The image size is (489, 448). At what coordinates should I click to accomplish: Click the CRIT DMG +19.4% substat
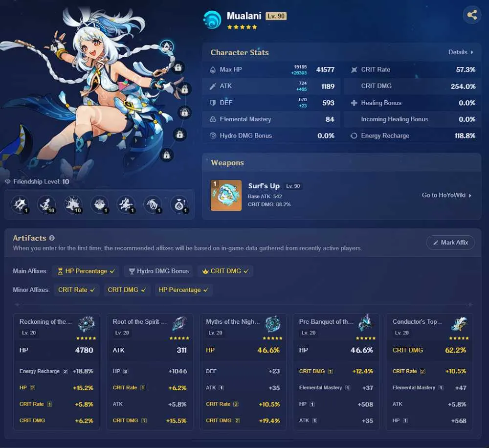[x=243, y=421]
